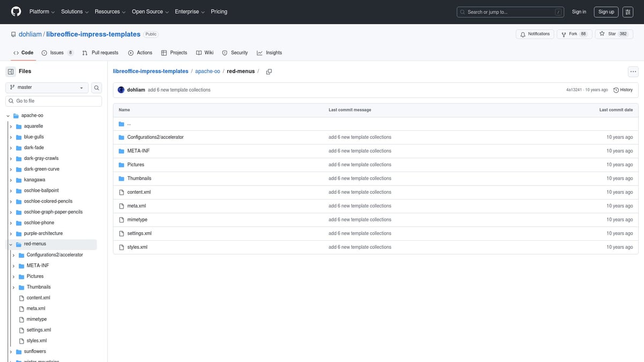Open settings.xml commit message link

click(x=360, y=233)
